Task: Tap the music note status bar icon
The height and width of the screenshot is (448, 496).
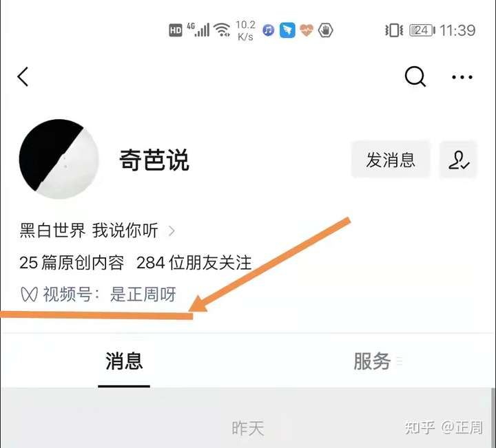Action: [268, 30]
